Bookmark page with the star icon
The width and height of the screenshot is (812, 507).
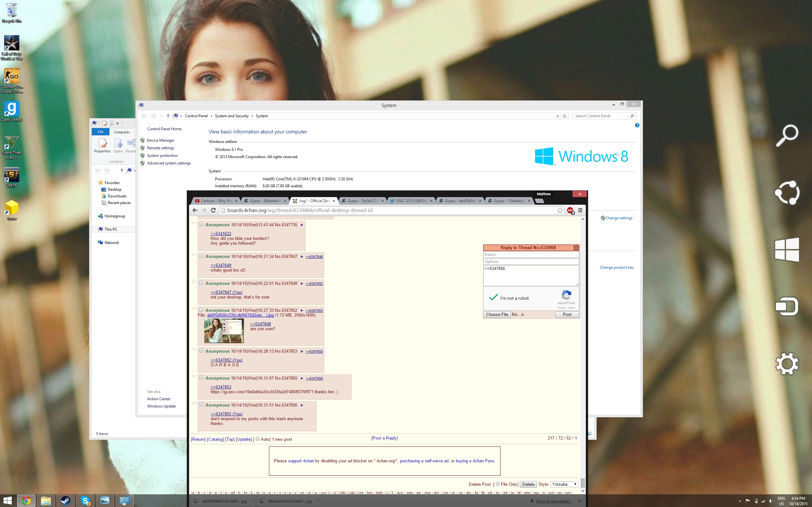tap(560, 210)
